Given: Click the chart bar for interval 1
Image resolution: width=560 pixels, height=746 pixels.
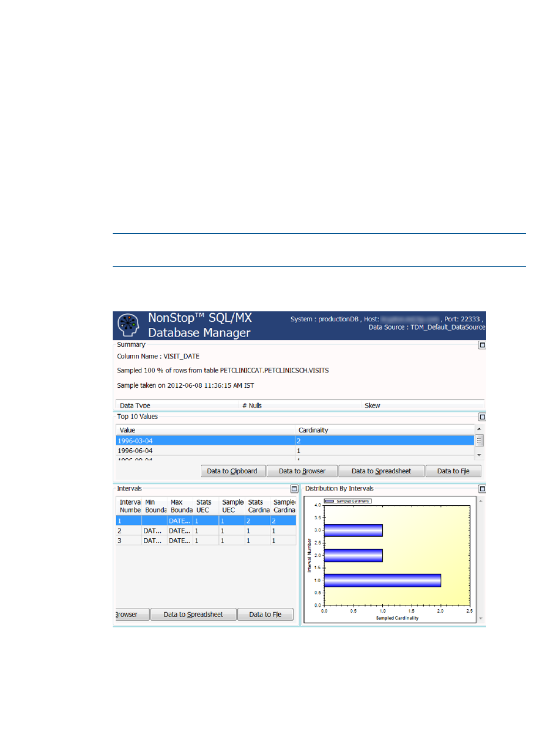Looking at the screenshot, I should click(382, 580).
